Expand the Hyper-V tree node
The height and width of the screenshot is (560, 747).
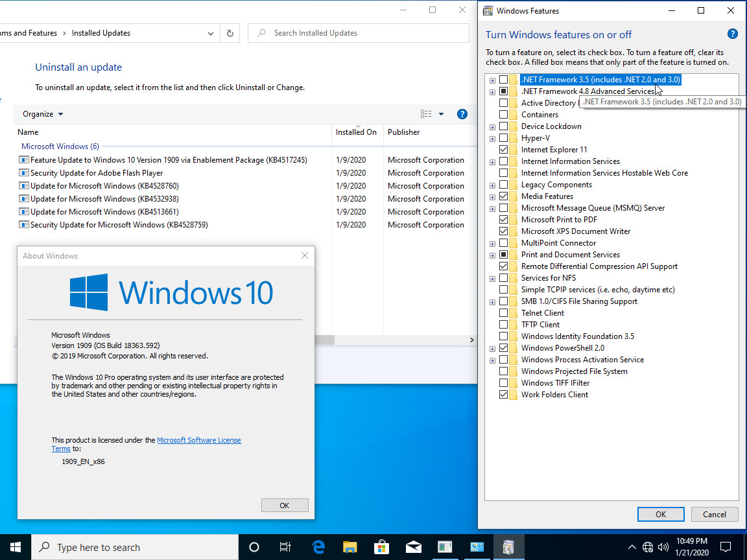click(492, 139)
